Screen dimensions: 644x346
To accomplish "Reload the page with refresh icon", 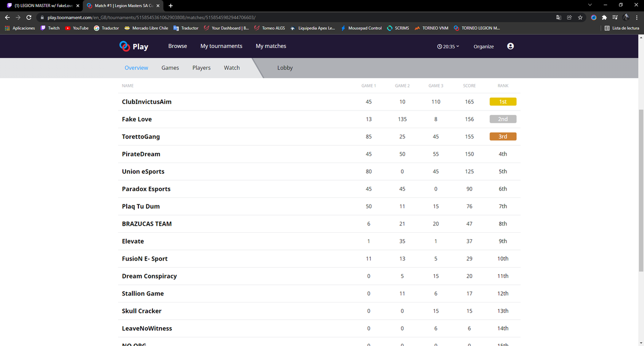I will 28,17.
